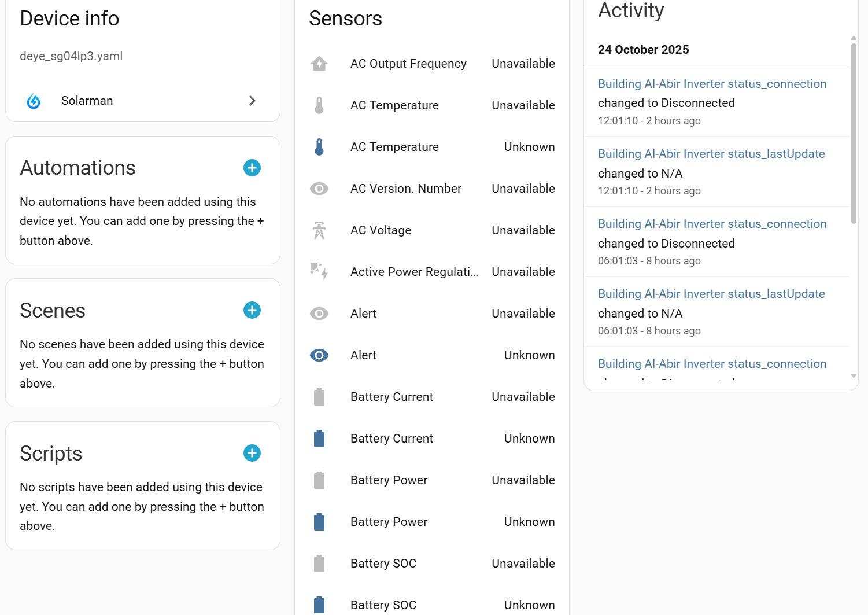Image resolution: width=868 pixels, height=615 pixels.
Task: Select the Solarman integration row
Action: point(143,101)
